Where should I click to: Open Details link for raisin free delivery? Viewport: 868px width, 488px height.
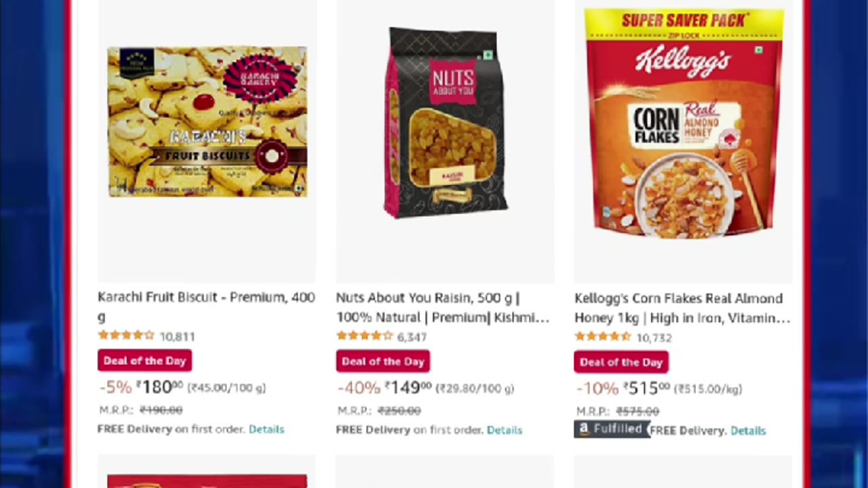click(x=504, y=430)
